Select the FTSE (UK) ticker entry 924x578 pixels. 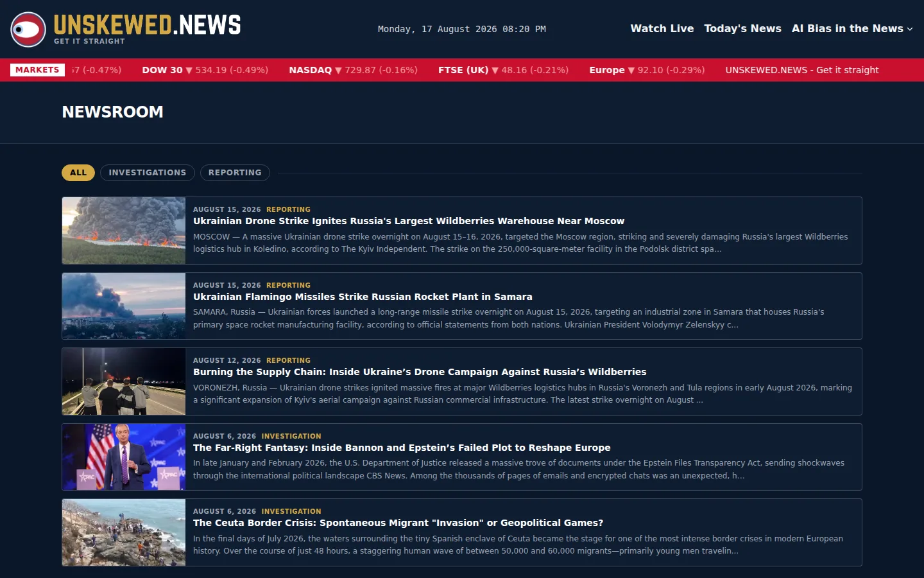503,70
